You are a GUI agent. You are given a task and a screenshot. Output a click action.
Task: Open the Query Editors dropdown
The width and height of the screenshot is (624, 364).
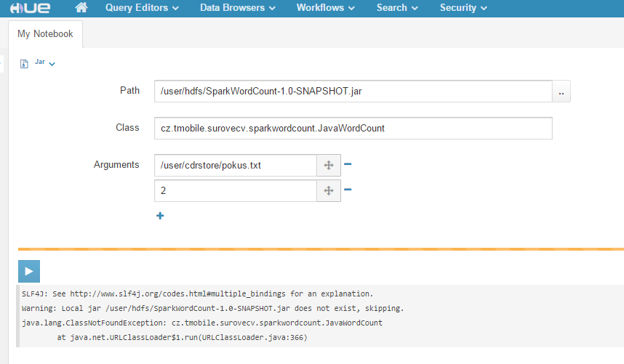[x=141, y=8]
